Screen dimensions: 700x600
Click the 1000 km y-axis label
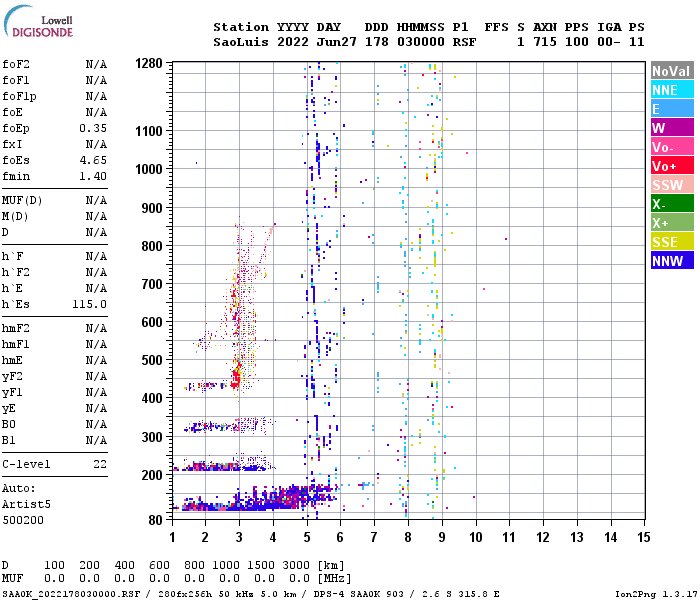coord(149,169)
